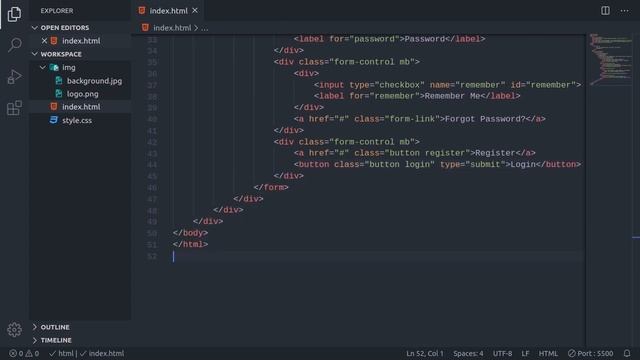Change indentation via Spaces: 4
This screenshot has height=360, width=640.
click(x=468, y=353)
